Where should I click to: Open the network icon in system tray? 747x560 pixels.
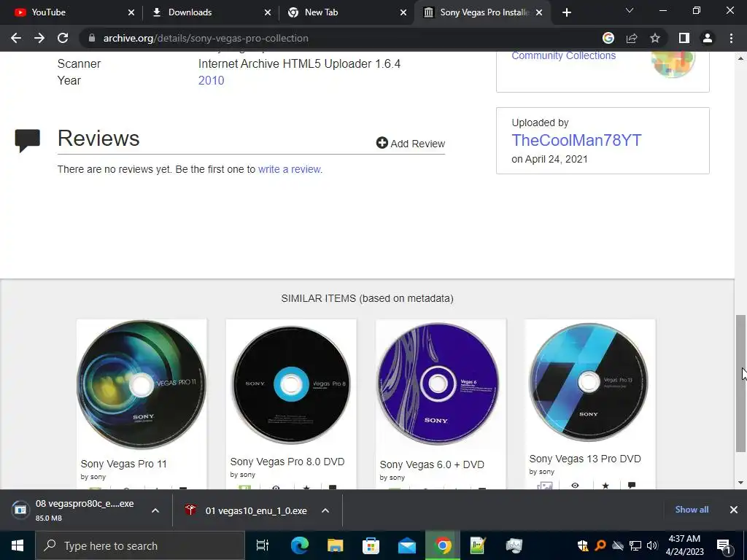(x=635, y=545)
